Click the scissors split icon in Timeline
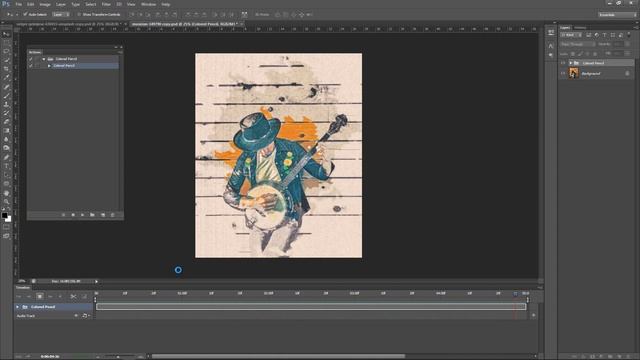 pyautogui.click(x=73, y=296)
